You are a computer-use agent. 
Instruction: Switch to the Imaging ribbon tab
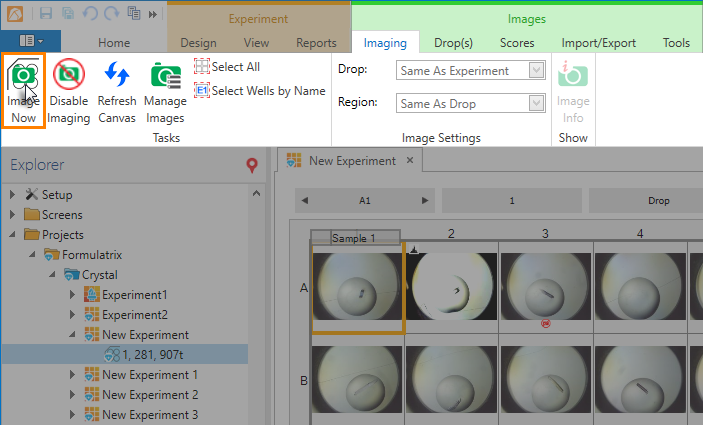point(385,43)
